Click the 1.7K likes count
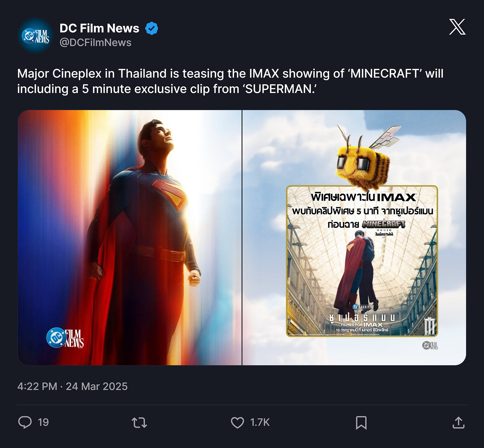Image resolution: width=484 pixels, height=448 pixels. (x=260, y=422)
